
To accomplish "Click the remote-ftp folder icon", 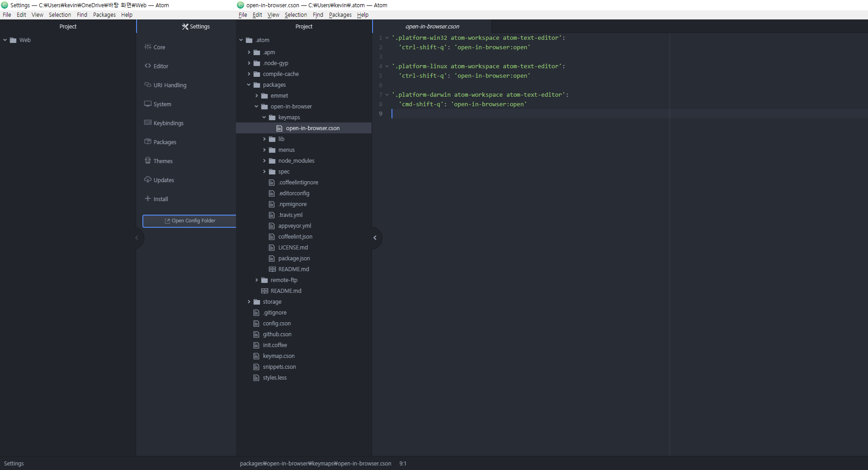I will pyautogui.click(x=264, y=280).
